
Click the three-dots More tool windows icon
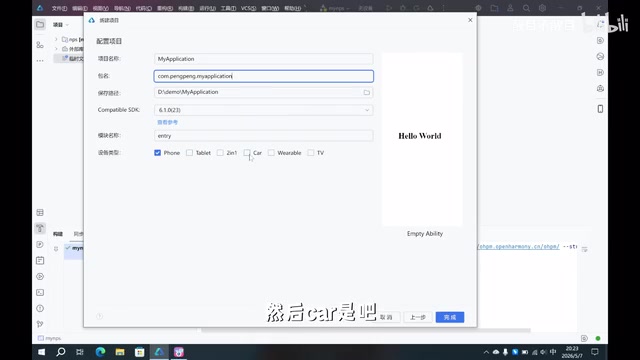point(40,60)
